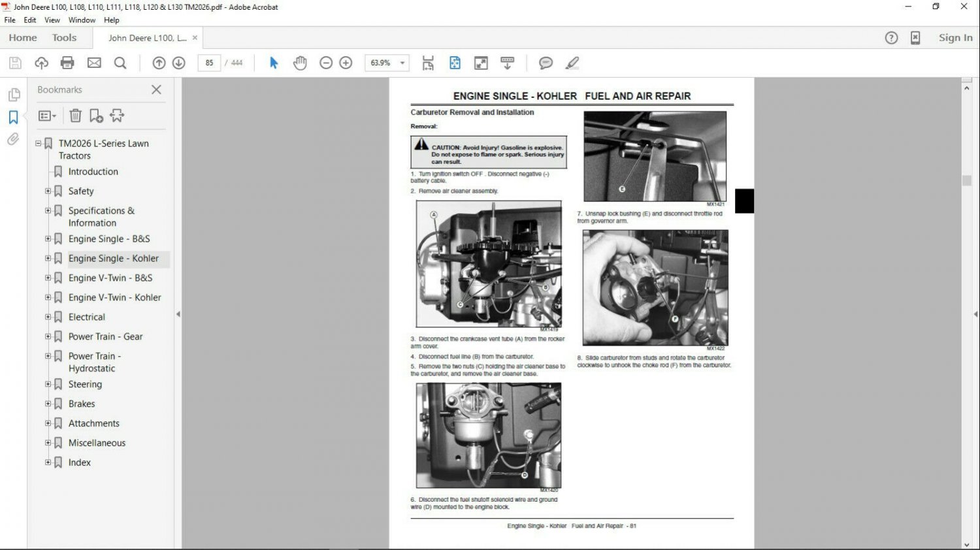980x550 pixels.
Task: Delete selected bookmark with trash icon
Action: pos(76,116)
